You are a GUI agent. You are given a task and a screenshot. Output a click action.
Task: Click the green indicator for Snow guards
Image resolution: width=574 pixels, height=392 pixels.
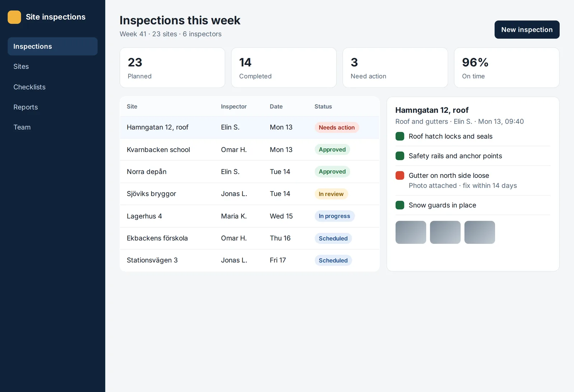click(400, 205)
